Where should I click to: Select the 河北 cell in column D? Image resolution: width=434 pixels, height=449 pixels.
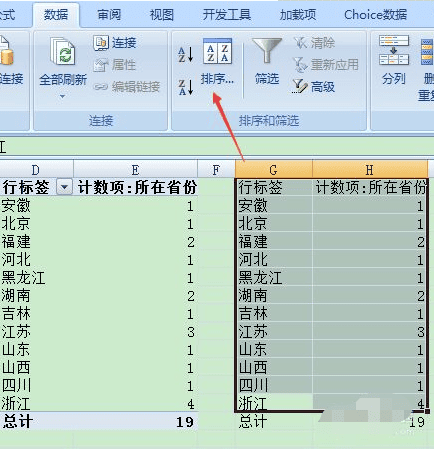[x=37, y=259]
